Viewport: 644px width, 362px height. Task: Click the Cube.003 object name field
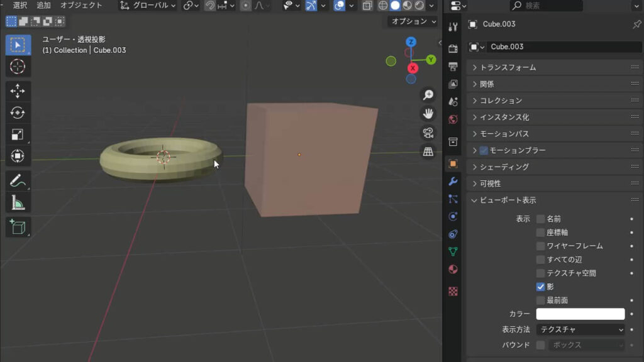pos(563,47)
